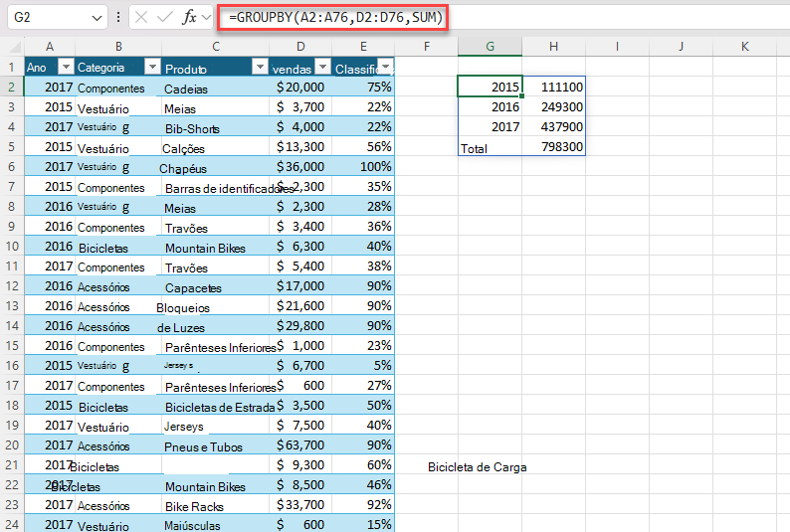This screenshot has width=790, height=532.
Task: Click the $13,300 sales cell
Action: [x=300, y=146]
